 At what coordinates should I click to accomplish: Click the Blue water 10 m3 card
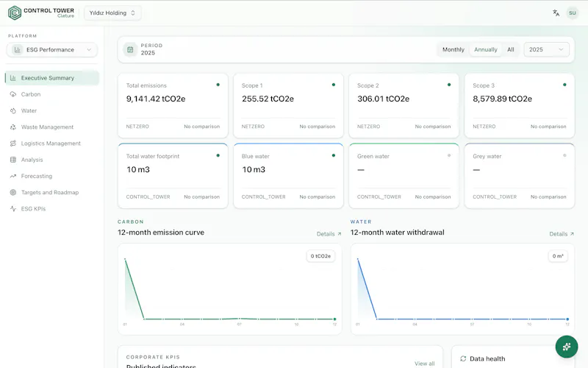[x=288, y=176]
